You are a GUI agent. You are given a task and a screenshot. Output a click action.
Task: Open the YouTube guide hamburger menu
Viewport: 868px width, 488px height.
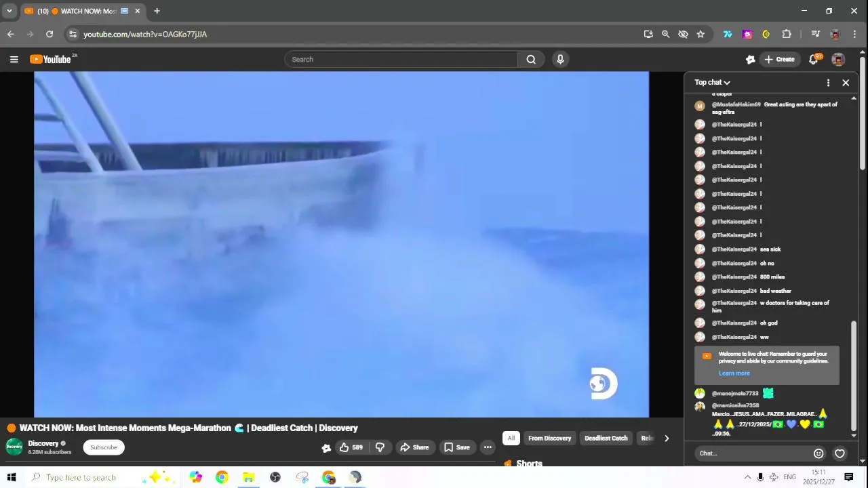click(x=14, y=60)
